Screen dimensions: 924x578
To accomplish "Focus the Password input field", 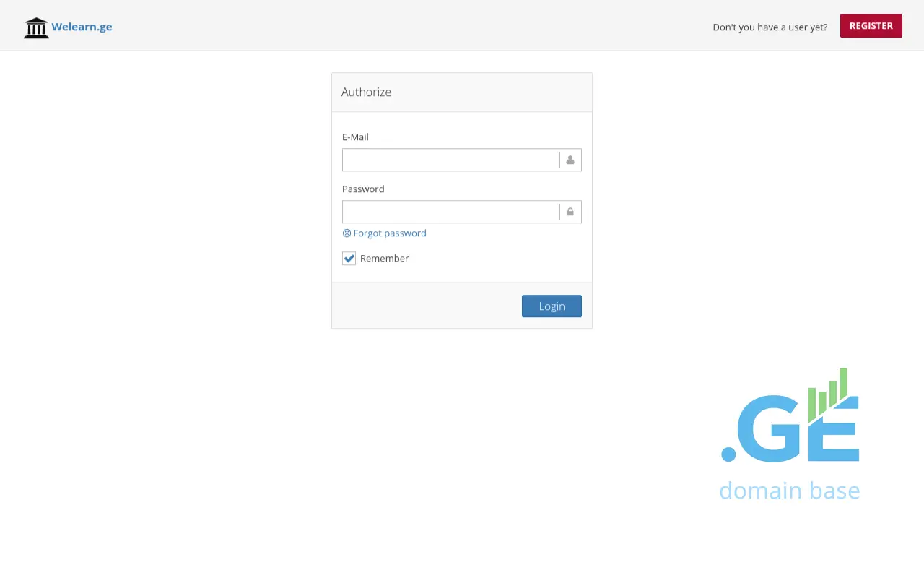I will 450,212.
